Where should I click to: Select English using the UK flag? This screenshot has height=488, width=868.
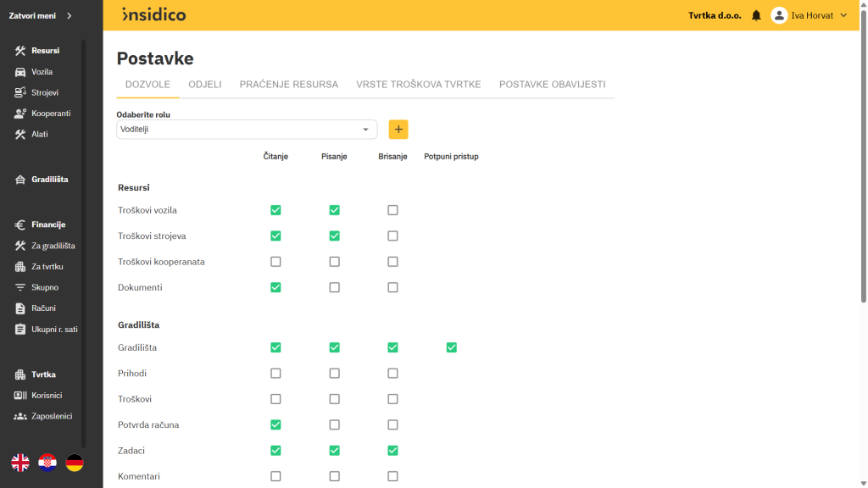(20, 463)
